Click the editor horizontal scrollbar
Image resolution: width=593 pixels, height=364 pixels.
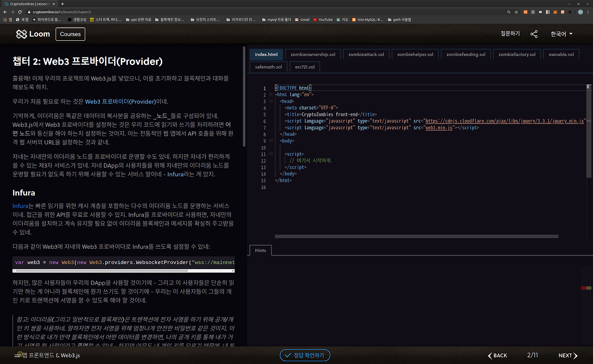[x=416, y=236]
